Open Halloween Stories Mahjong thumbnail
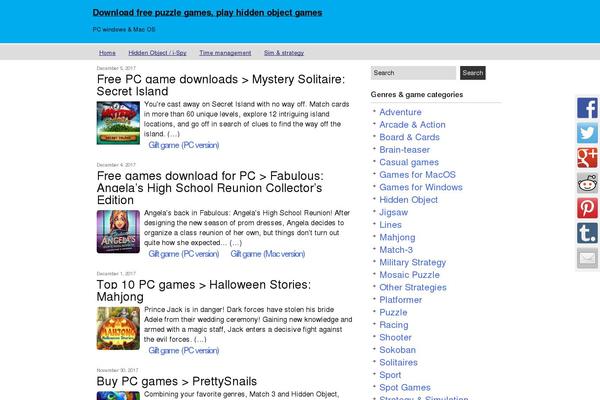The width and height of the screenshot is (600, 400). point(118,328)
